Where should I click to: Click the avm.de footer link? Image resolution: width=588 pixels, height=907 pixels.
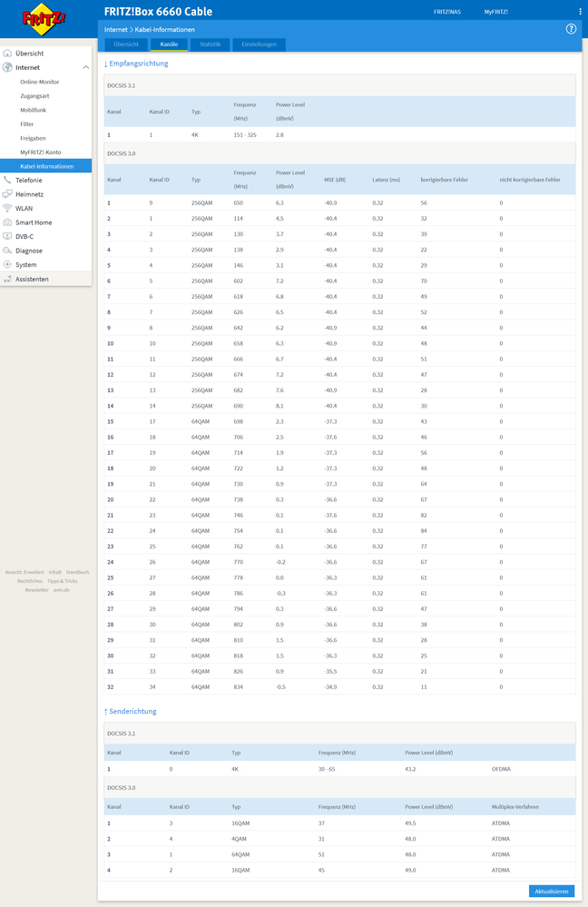(62, 590)
